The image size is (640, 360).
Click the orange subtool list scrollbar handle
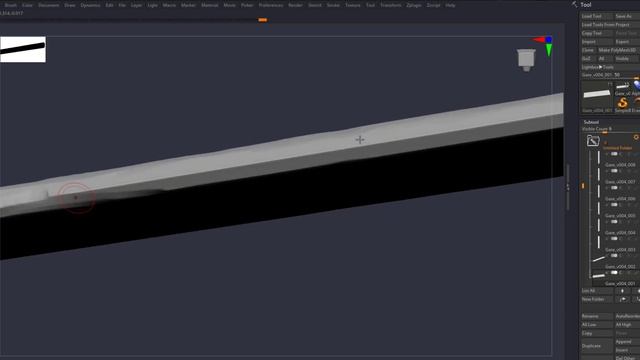click(x=583, y=186)
